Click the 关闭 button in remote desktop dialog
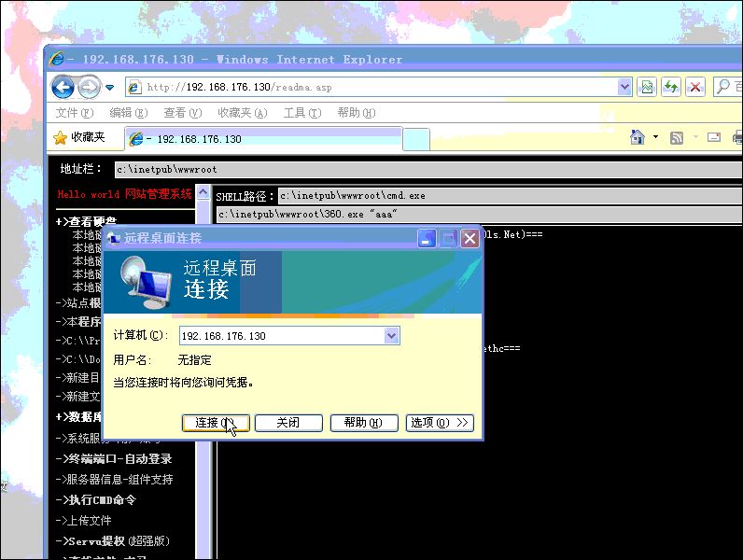The width and height of the screenshot is (743, 560). [x=288, y=423]
